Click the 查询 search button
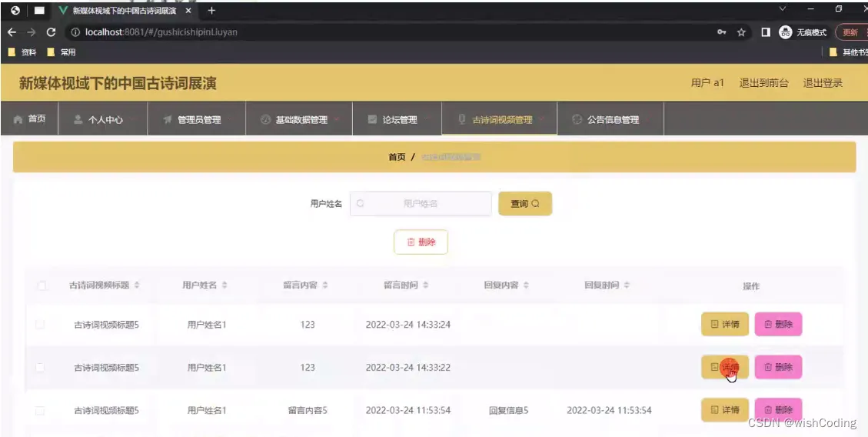Screen dimensions: 868x437 pyautogui.click(x=525, y=204)
